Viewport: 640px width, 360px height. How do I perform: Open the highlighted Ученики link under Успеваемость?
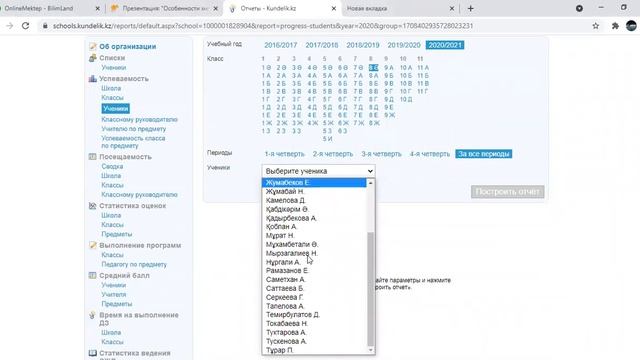(x=116, y=109)
